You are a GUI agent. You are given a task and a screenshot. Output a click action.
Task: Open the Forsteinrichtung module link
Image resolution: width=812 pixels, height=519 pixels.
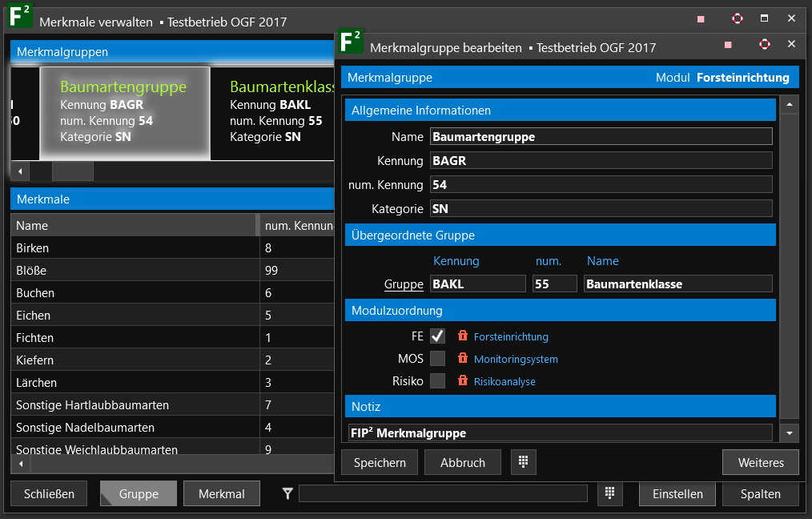511,337
